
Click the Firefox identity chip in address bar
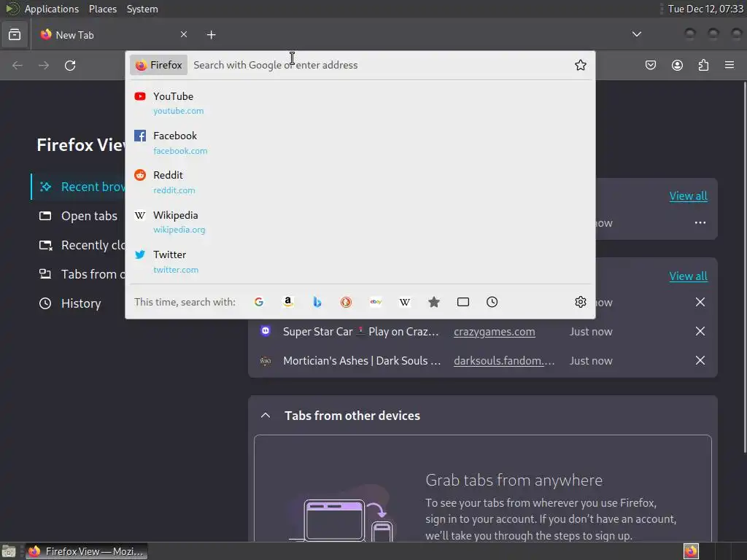(158, 65)
